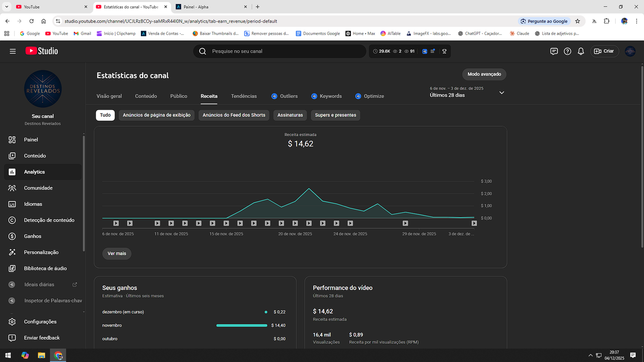Viewport: 644px width, 362px height.
Task: Click the notifications bell icon
Action: [581, 51]
